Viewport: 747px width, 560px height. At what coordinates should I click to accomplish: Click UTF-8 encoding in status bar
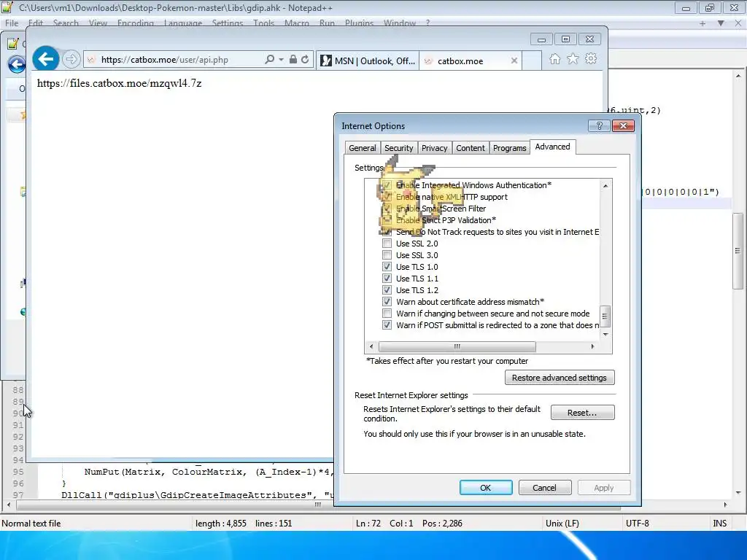pyautogui.click(x=638, y=524)
